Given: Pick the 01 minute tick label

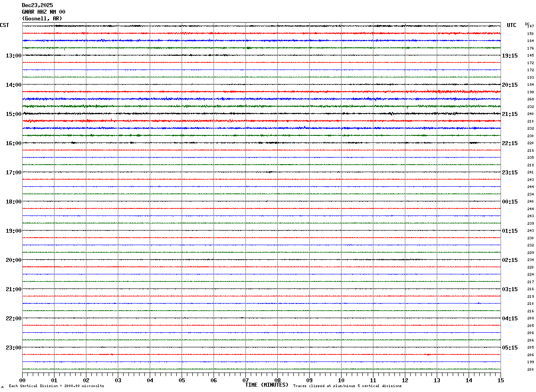Looking at the screenshot, I should pyautogui.click(x=54, y=380).
